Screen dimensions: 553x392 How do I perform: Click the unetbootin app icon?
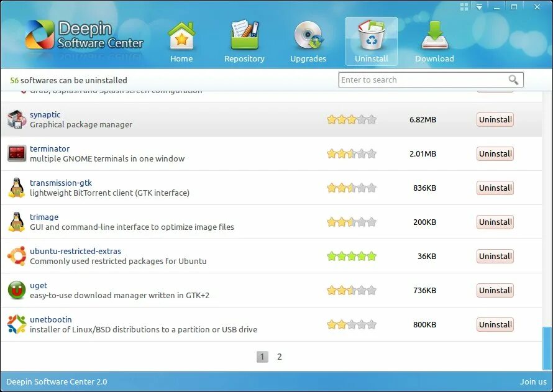point(17,324)
